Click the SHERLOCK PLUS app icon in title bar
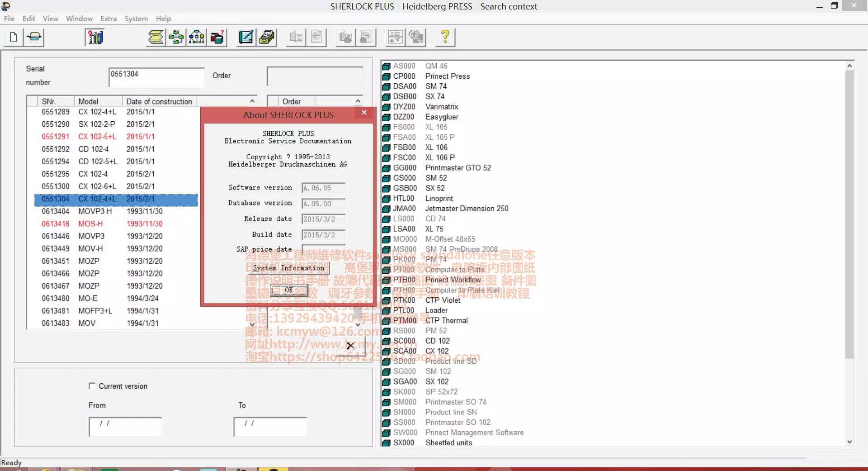Viewport: 868px width, 471px height. tap(6, 6)
